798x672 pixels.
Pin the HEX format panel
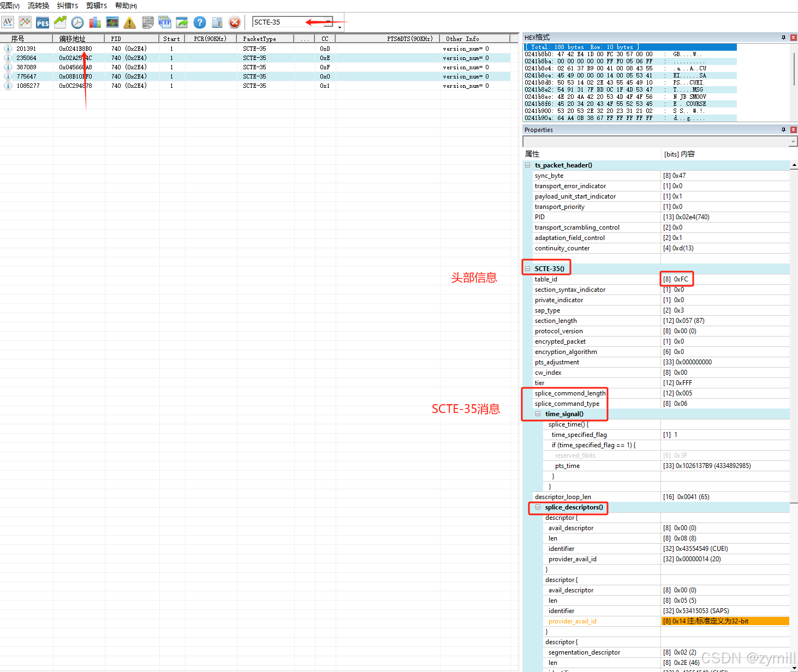pyautogui.click(x=783, y=38)
